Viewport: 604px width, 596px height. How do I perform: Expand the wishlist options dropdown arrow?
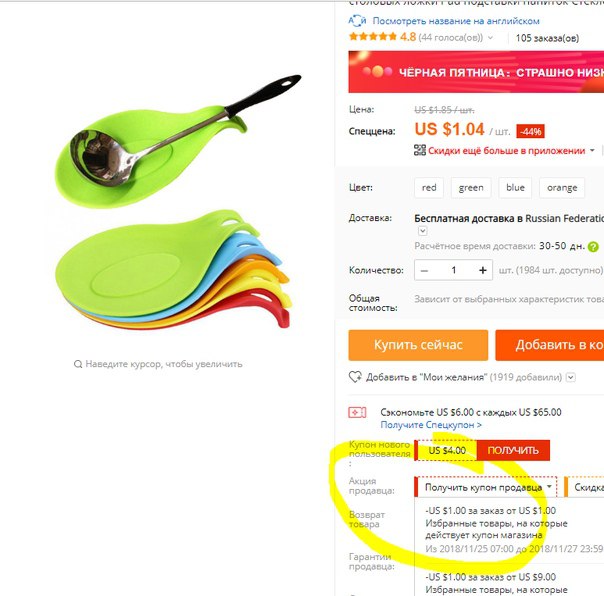pos(571,377)
